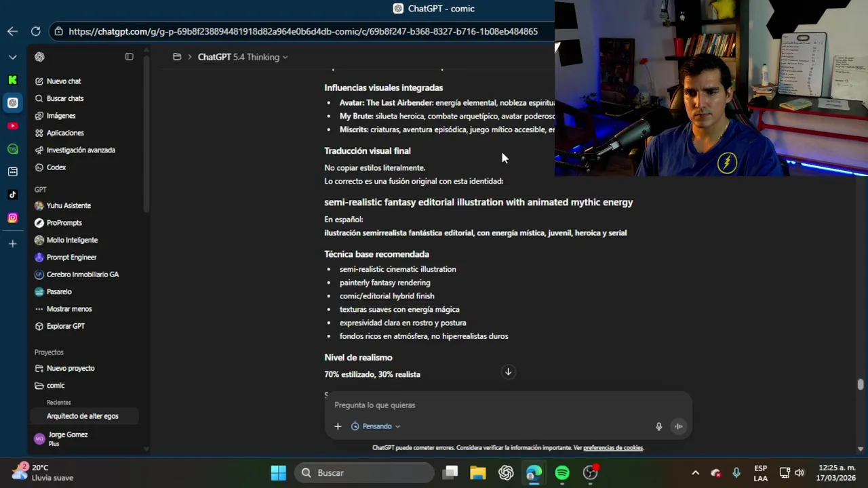Image resolution: width=868 pixels, height=488 pixels.
Task: Jump to bottom with down-arrow button
Action: coord(508,372)
